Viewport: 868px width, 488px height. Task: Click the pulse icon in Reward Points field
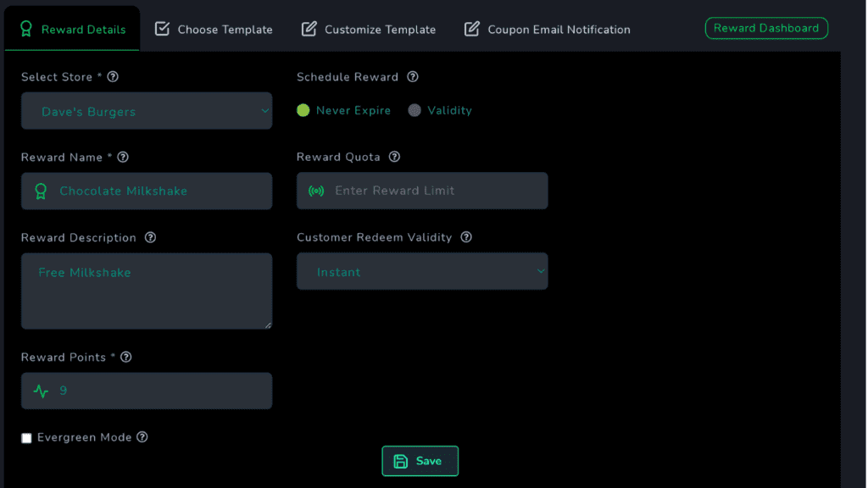point(41,391)
